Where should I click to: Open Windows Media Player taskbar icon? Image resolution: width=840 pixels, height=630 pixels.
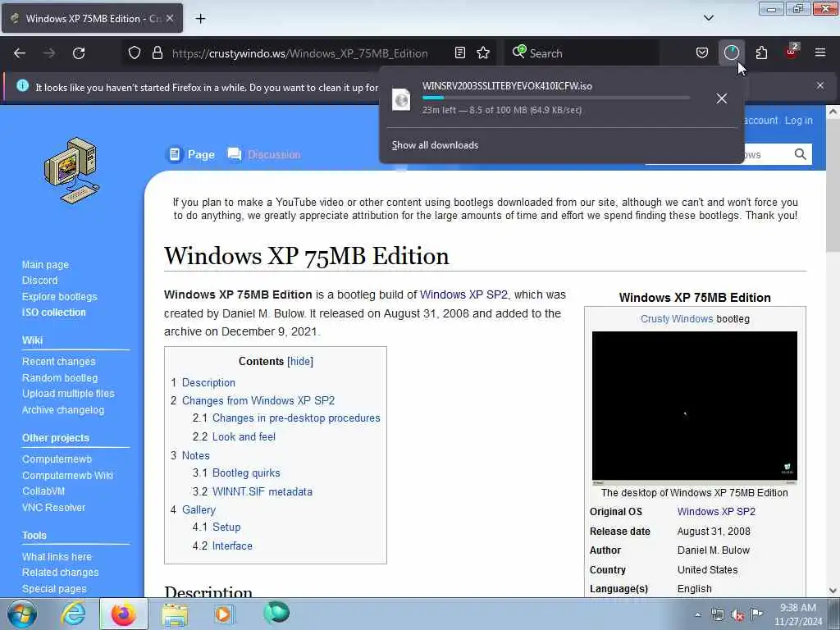pos(223,614)
